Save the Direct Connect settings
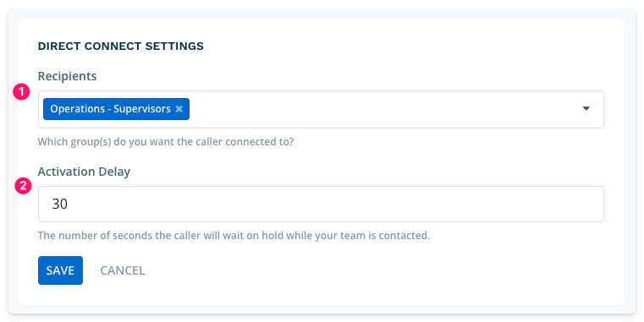The width and height of the screenshot is (644, 322). click(x=60, y=270)
